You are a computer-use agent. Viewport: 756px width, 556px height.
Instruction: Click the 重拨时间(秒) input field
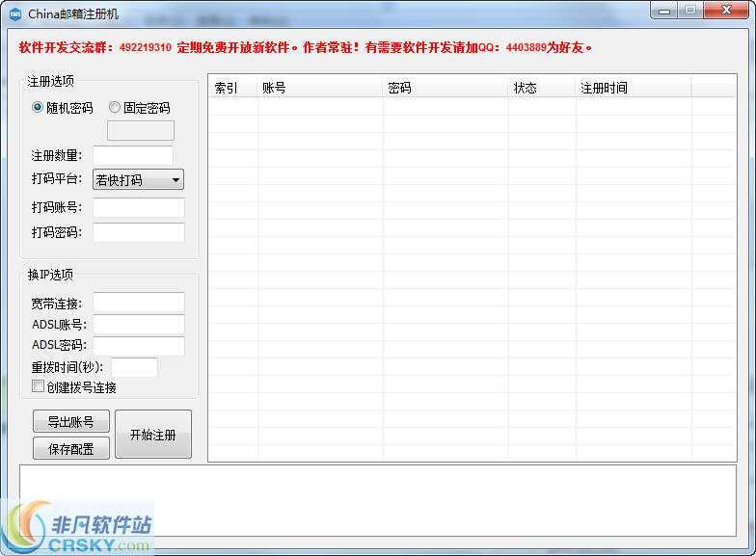(x=134, y=368)
